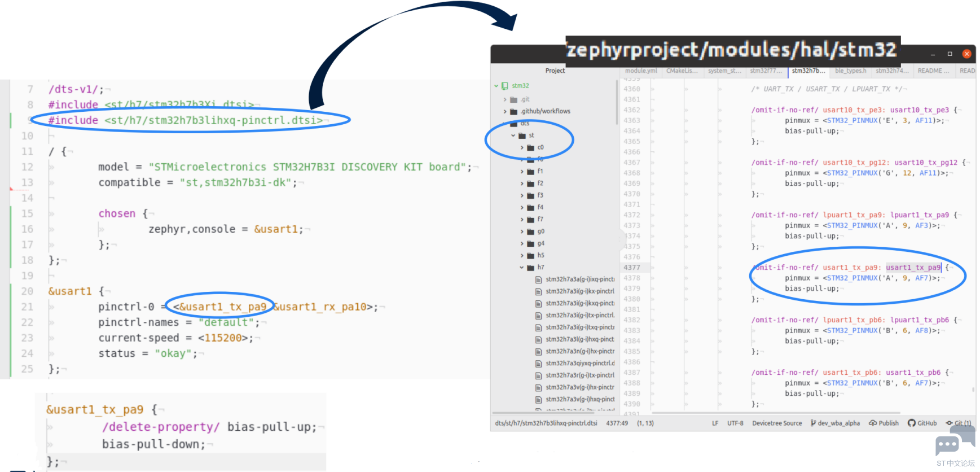Click the stm32 project repository icon
Image resolution: width=980 pixels, height=472 pixels.
coord(505,86)
